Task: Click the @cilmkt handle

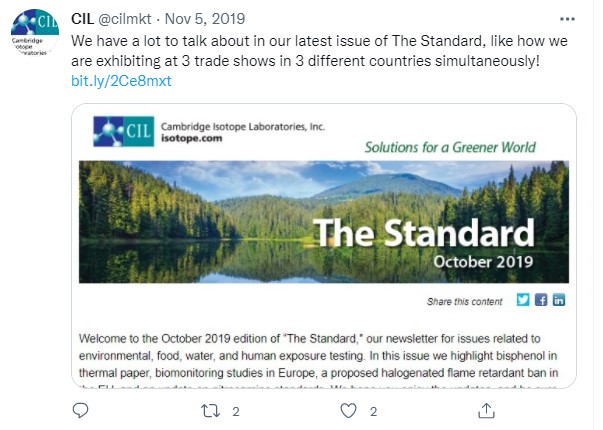Action: [129, 19]
